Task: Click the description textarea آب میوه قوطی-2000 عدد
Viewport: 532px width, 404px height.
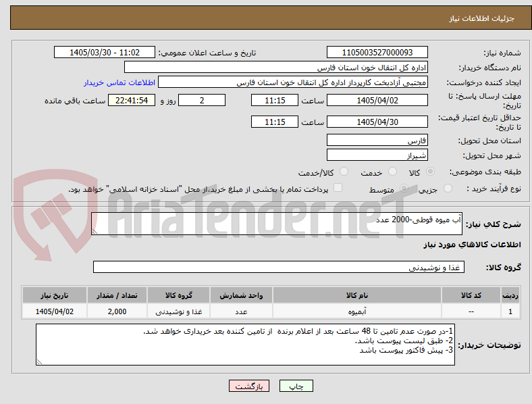Action: [277, 224]
